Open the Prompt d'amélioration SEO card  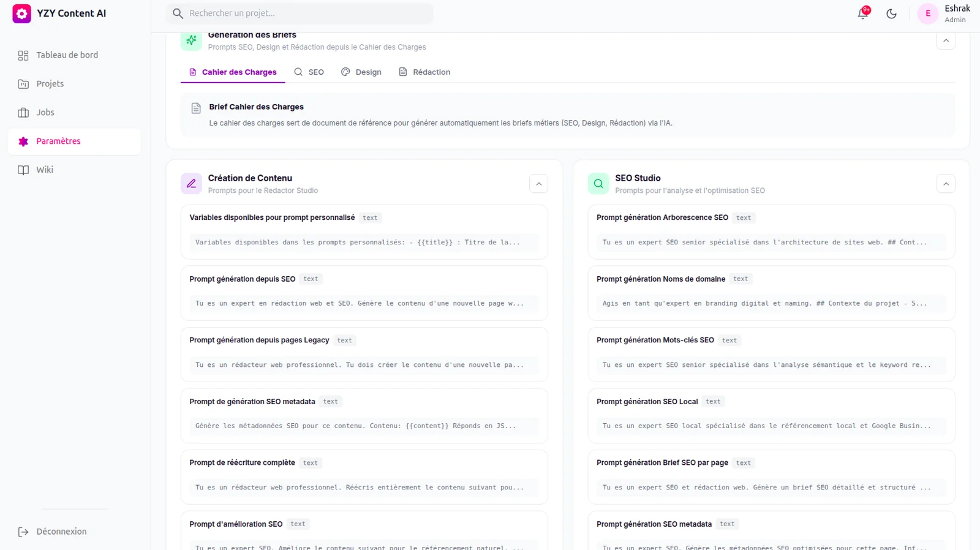tap(364, 531)
